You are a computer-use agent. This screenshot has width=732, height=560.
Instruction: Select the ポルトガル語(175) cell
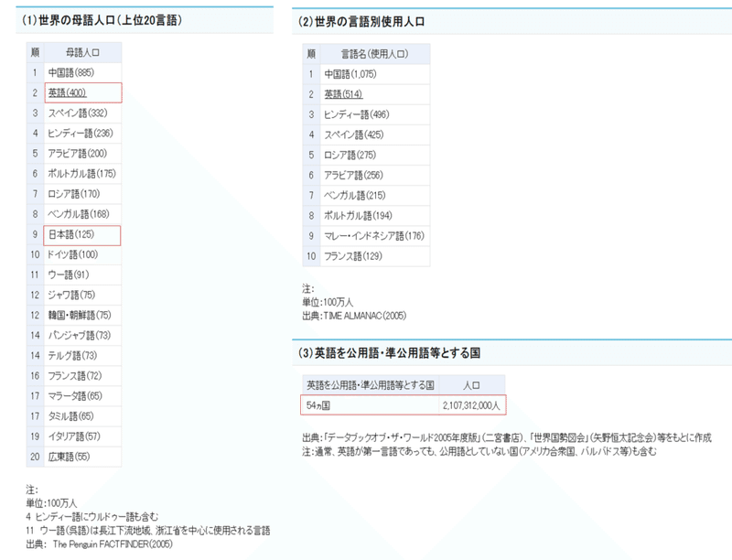[x=82, y=174]
